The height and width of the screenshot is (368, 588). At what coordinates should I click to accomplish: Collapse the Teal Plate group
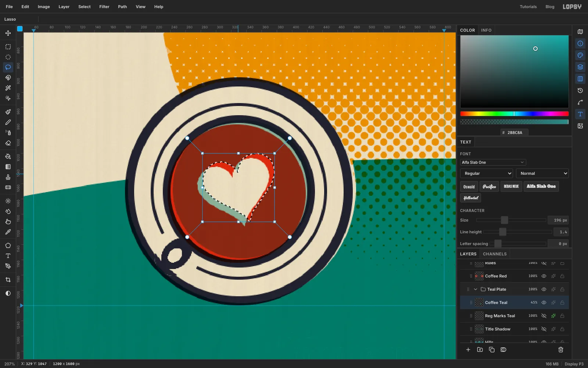point(476,289)
